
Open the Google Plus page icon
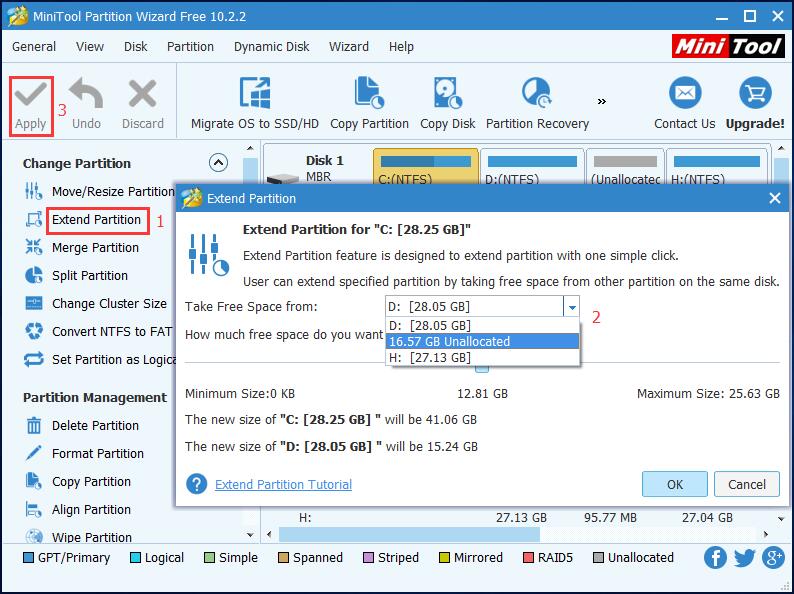tap(773, 558)
